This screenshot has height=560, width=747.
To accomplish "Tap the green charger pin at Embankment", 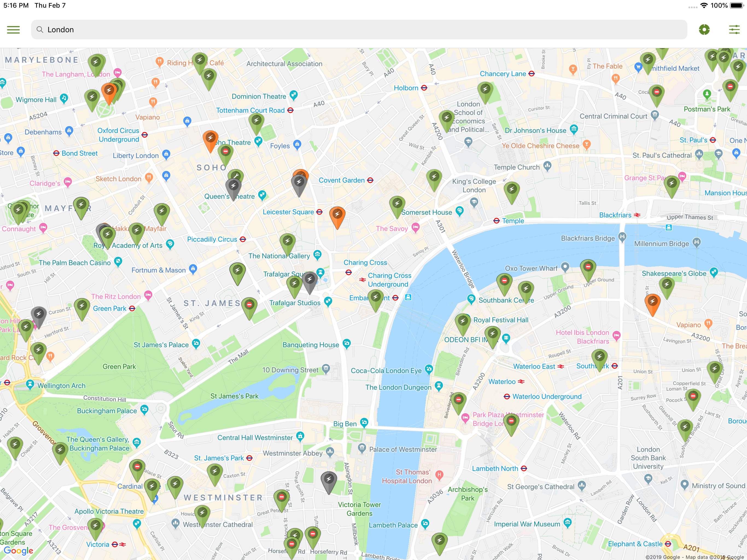I will [375, 297].
